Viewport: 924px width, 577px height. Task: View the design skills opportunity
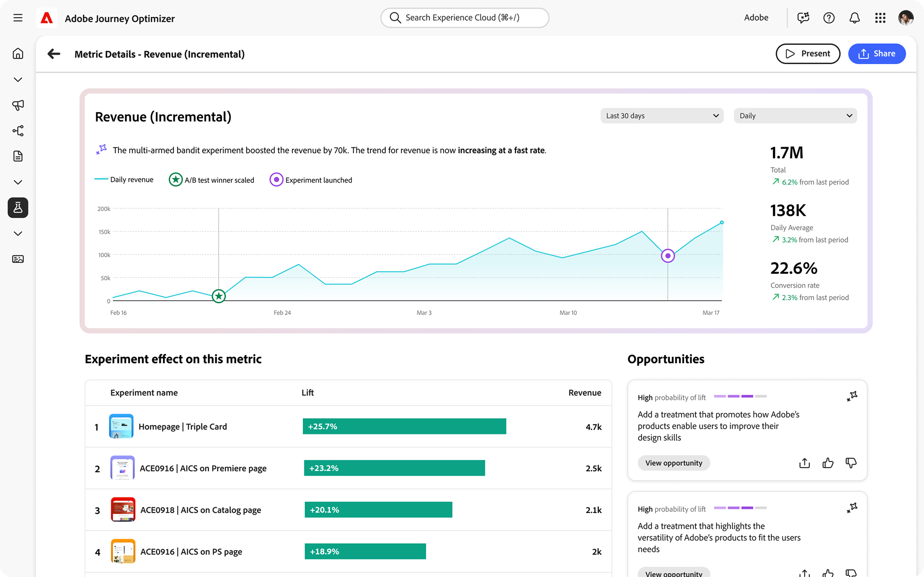(x=674, y=463)
